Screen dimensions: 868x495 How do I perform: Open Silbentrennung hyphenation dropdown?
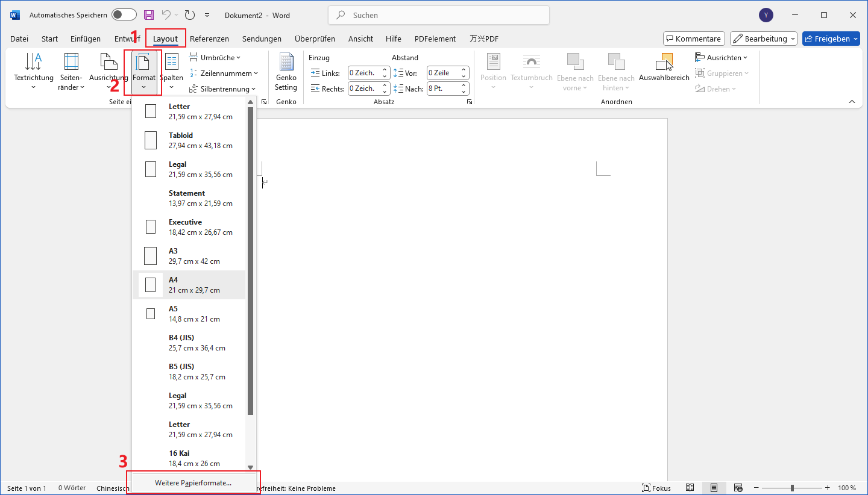pos(222,89)
